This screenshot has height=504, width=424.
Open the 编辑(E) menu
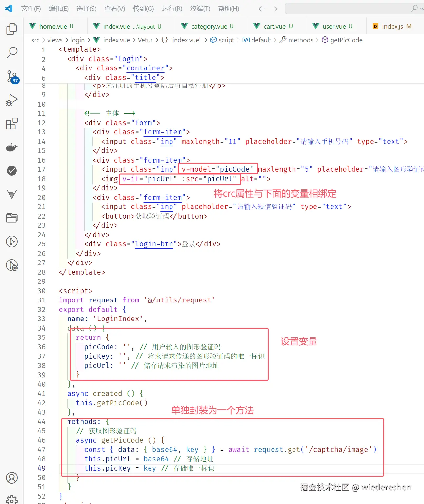[59, 9]
